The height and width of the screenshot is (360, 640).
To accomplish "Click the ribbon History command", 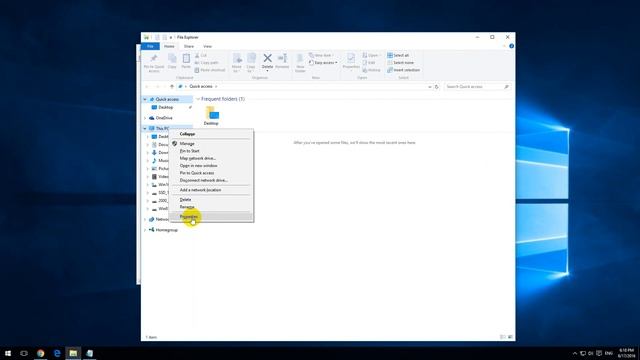I will click(371, 70).
